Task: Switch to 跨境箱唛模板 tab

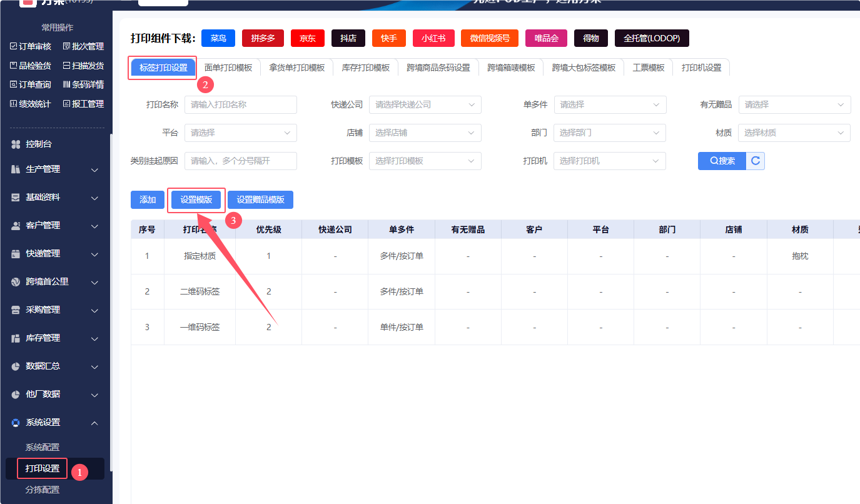Action: 511,68
